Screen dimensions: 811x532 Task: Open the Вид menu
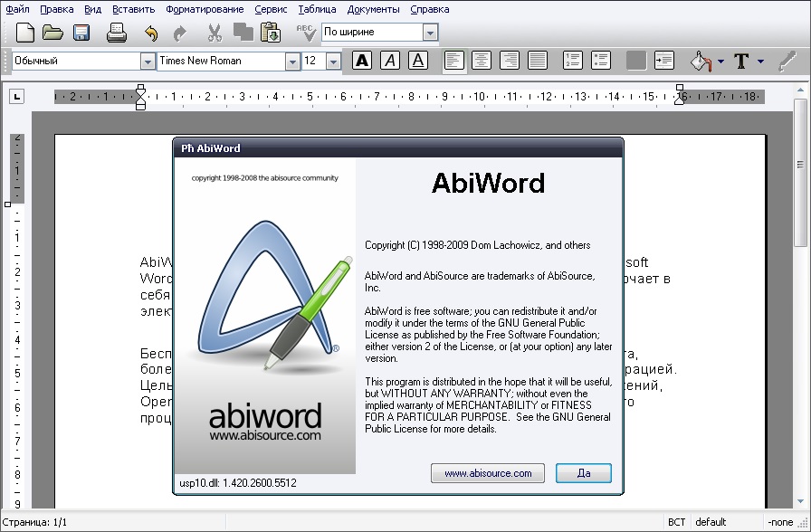coord(93,9)
